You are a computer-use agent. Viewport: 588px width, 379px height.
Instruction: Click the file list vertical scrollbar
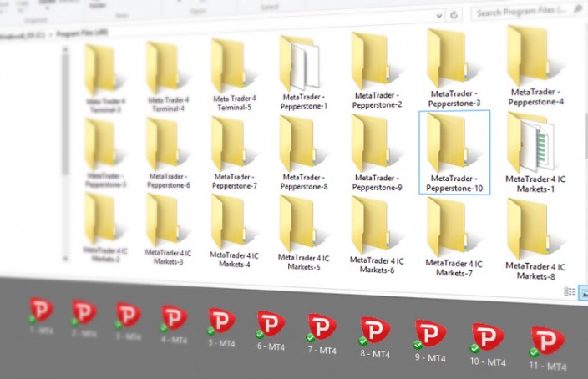pos(585,135)
